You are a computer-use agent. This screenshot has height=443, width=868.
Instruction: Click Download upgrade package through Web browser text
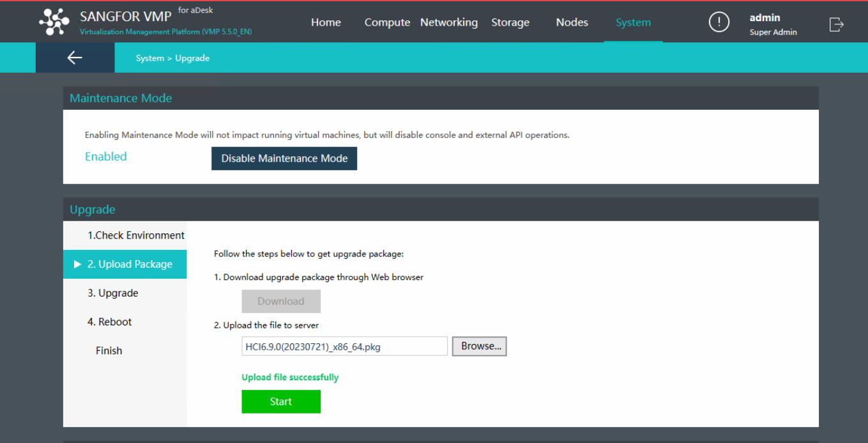[319, 277]
